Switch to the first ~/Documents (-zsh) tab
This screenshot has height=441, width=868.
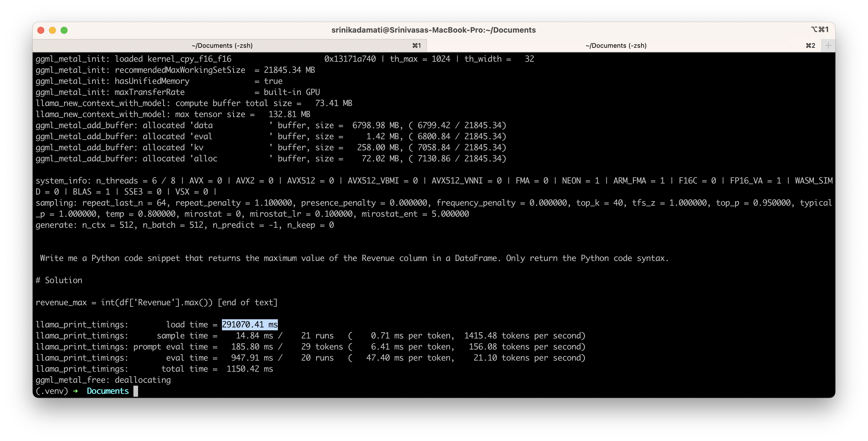222,45
